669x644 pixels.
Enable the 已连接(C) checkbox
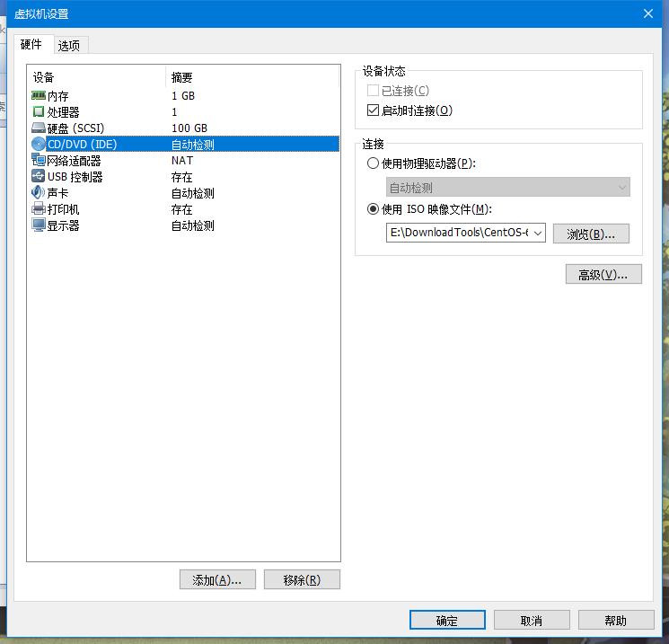pyautogui.click(x=373, y=91)
